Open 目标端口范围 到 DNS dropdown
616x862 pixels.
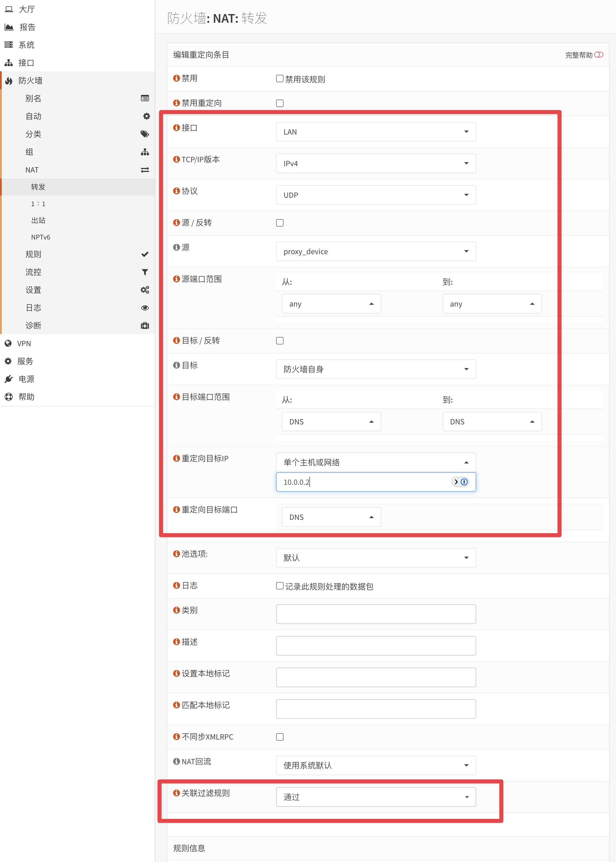492,421
